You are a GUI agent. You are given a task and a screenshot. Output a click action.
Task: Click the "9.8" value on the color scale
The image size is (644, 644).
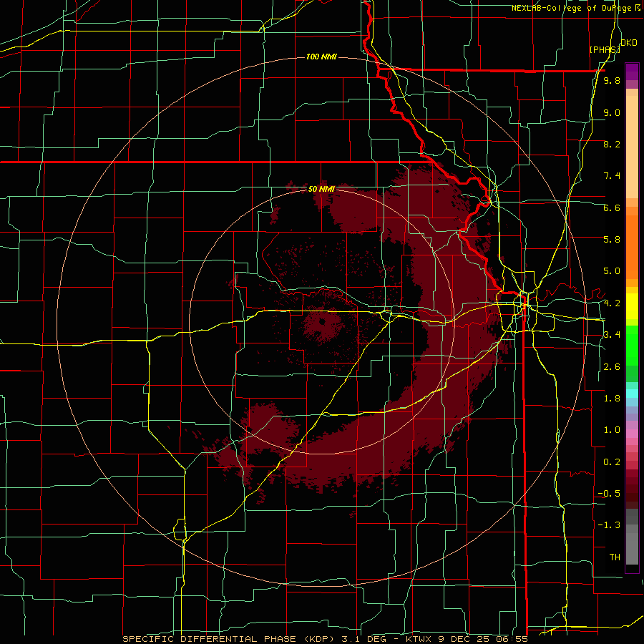pyautogui.click(x=612, y=81)
